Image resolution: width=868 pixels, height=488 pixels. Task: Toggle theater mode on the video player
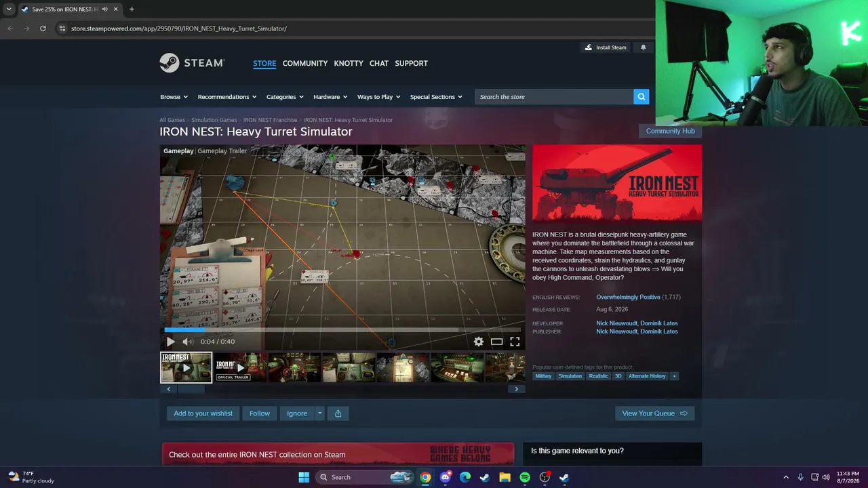(497, 342)
